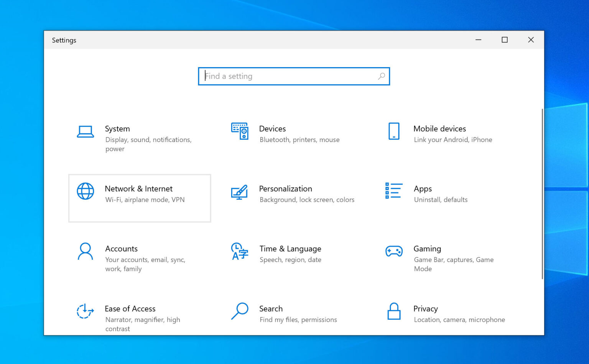Screen dimensions: 589x364
Task: Click the vertical scrollbar on the right
Action: coord(542,192)
